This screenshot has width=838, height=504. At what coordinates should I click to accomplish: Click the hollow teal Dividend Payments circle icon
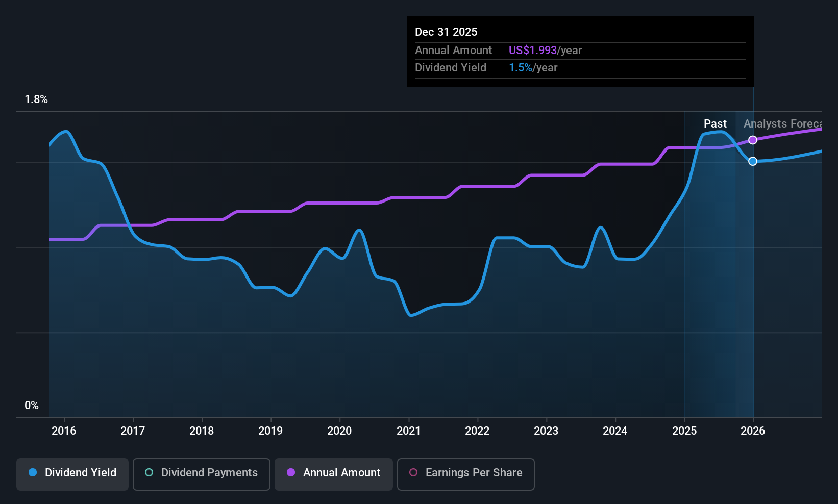pyautogui.click(x=149, y=473)
